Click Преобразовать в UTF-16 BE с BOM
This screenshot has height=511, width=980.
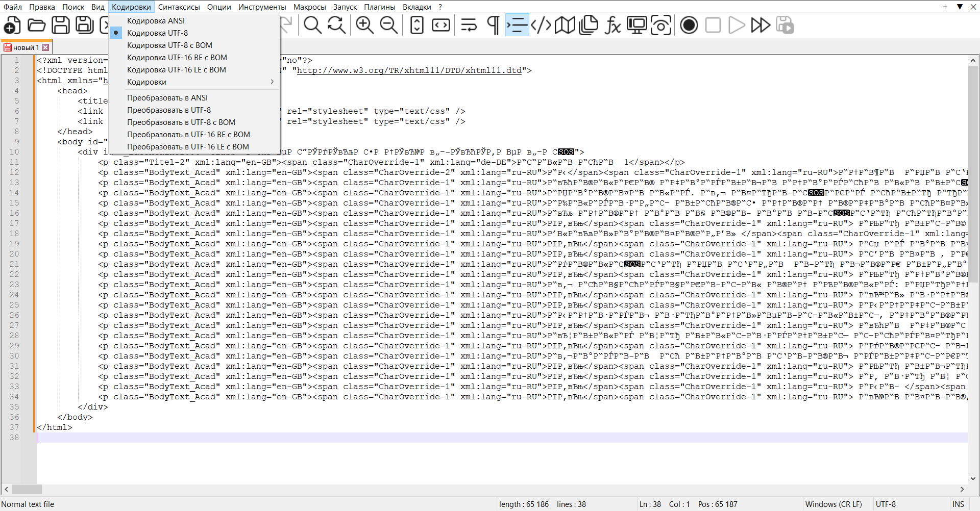tap(194, 134)
